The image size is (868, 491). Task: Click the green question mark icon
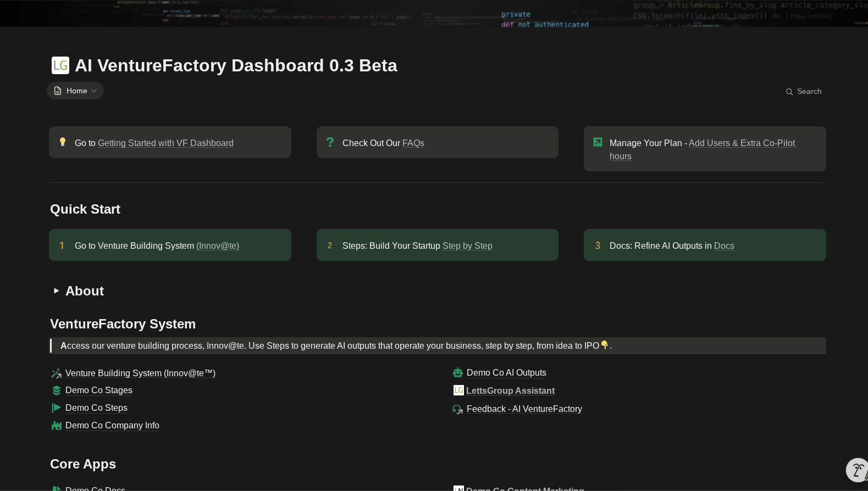330,142
